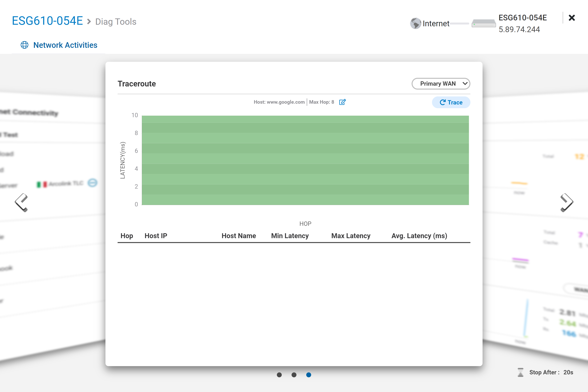
Task: Click the Host: www.google.com label
Action: 279,102
